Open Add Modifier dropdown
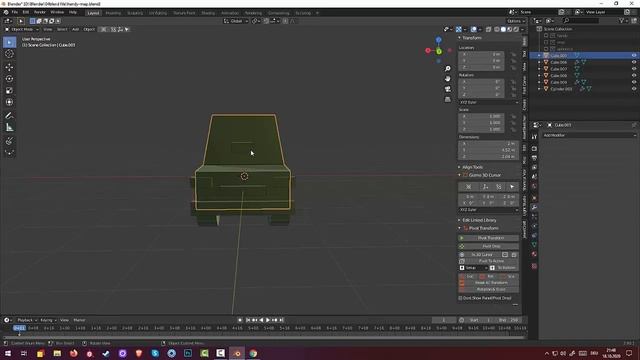Viewport: 640px width, 360px height. (589, 135)
